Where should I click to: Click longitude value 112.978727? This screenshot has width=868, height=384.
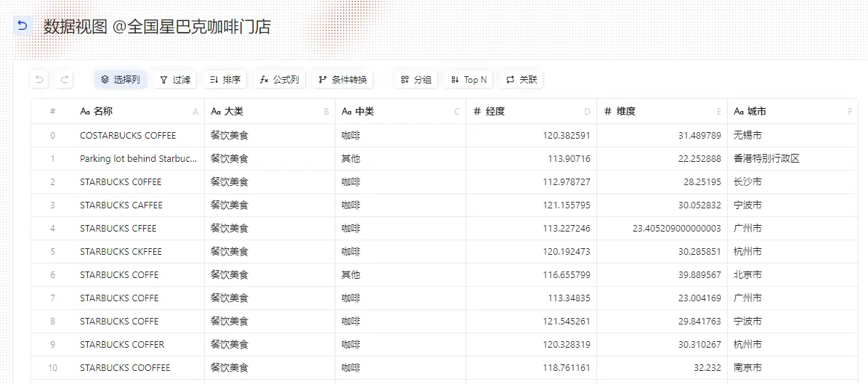coord(567,182)
